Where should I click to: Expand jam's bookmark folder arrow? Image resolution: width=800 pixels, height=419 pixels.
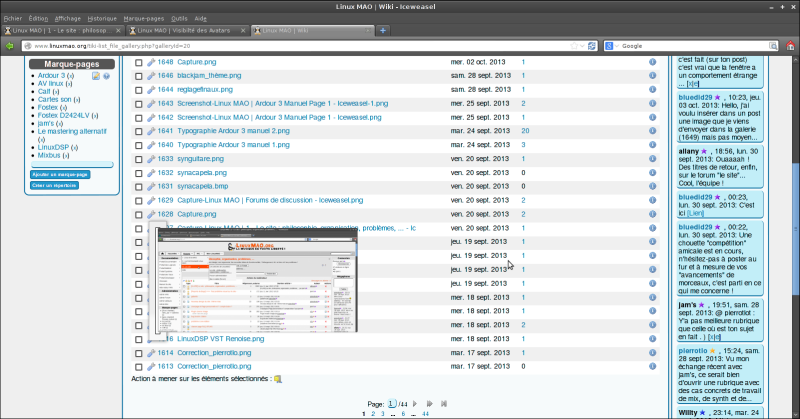click(59, 124)
